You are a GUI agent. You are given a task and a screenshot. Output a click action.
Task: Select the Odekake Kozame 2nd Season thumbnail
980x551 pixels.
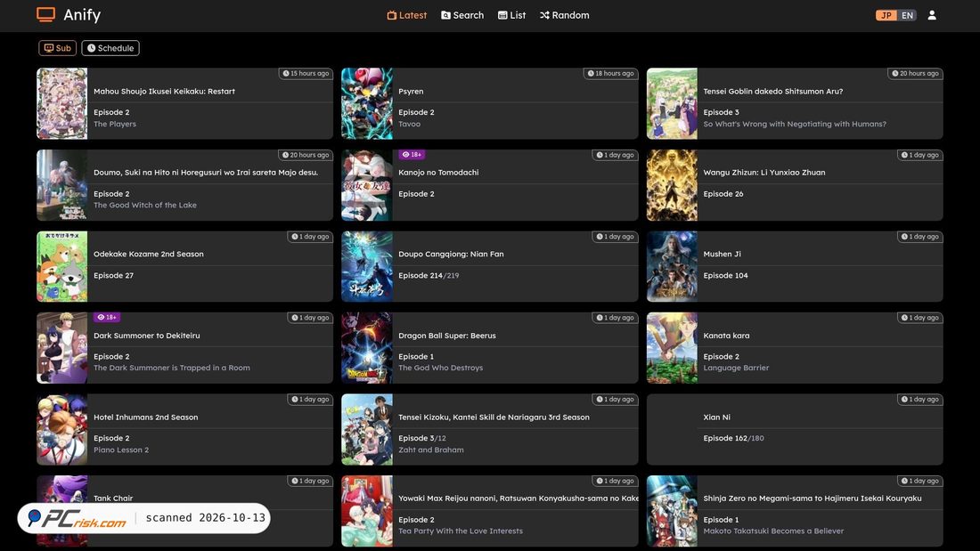click(x=61, y=266)
